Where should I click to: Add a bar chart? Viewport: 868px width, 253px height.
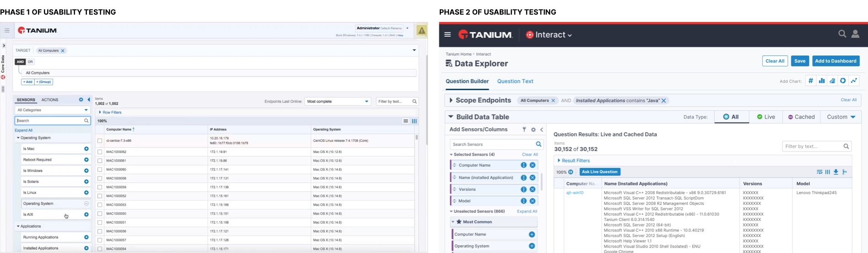(x=822, y=81)
